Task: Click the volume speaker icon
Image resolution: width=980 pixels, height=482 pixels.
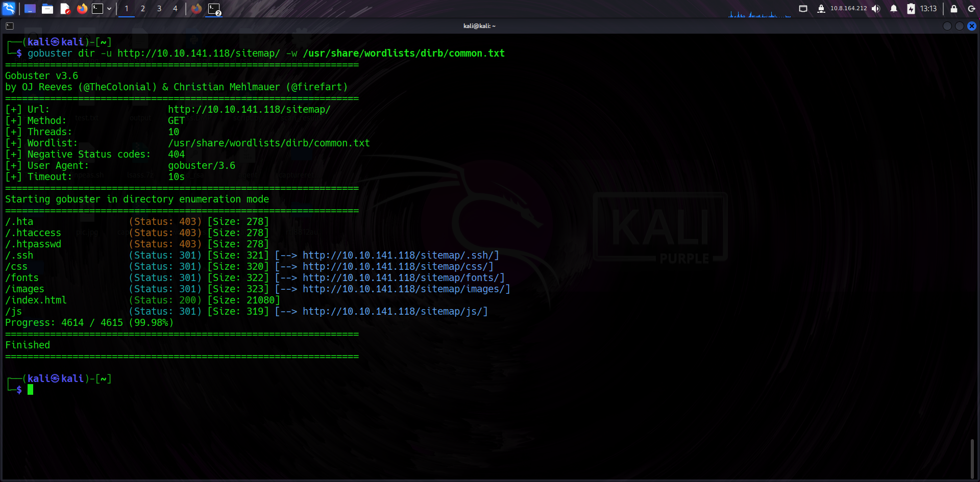Action: 876,9
